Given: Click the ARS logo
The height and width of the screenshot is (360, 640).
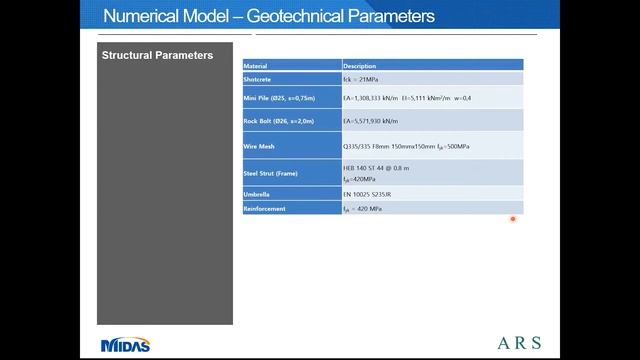Looking at the screenshot, I should [519, 343].
